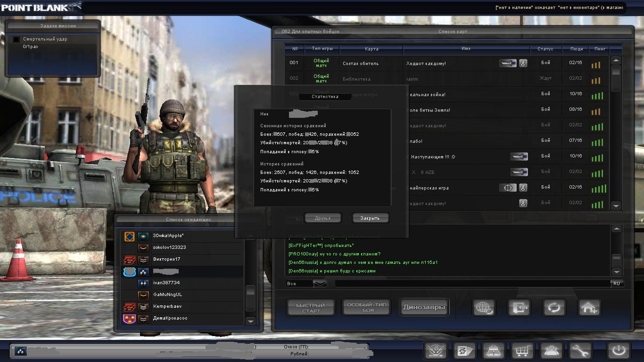Click the Быстрый старт button
Viewport: 644px width, 362px height.
point(311,308)
